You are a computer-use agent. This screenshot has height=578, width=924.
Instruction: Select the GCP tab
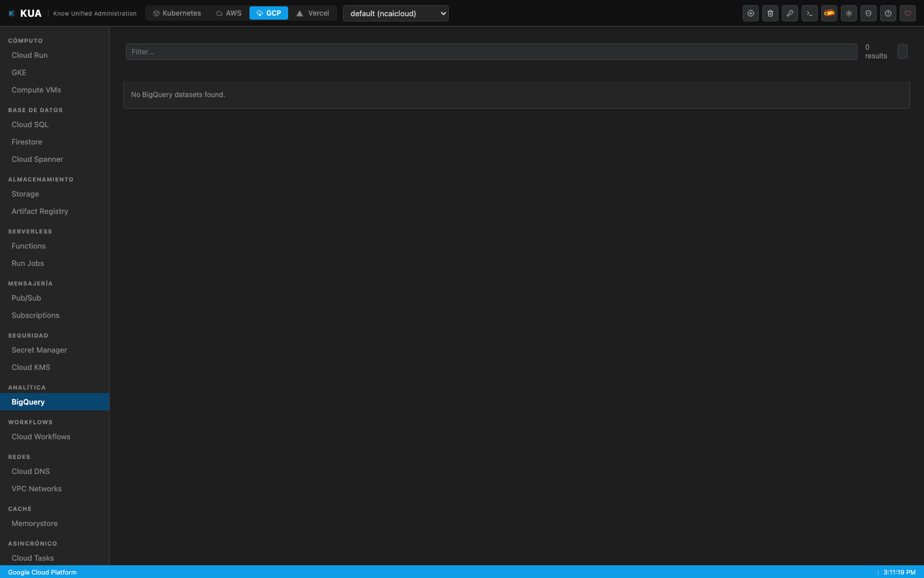click(x=269, y=13)
